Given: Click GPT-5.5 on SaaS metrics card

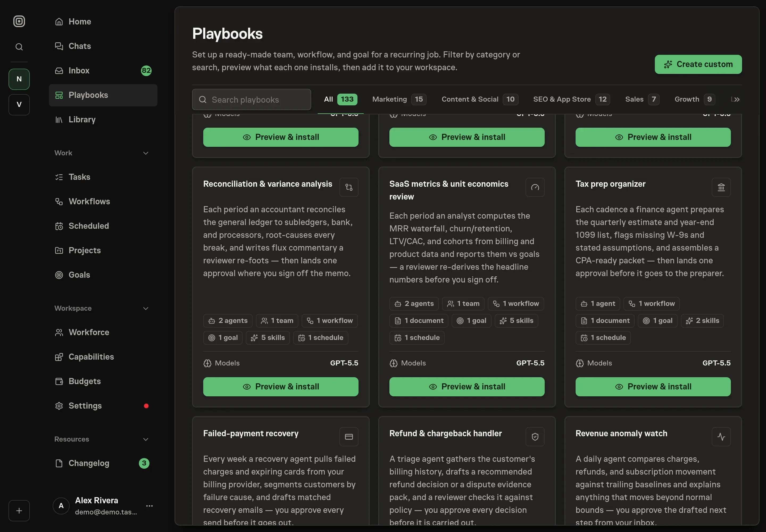Looking at the screenshot, I should [530, 363].
